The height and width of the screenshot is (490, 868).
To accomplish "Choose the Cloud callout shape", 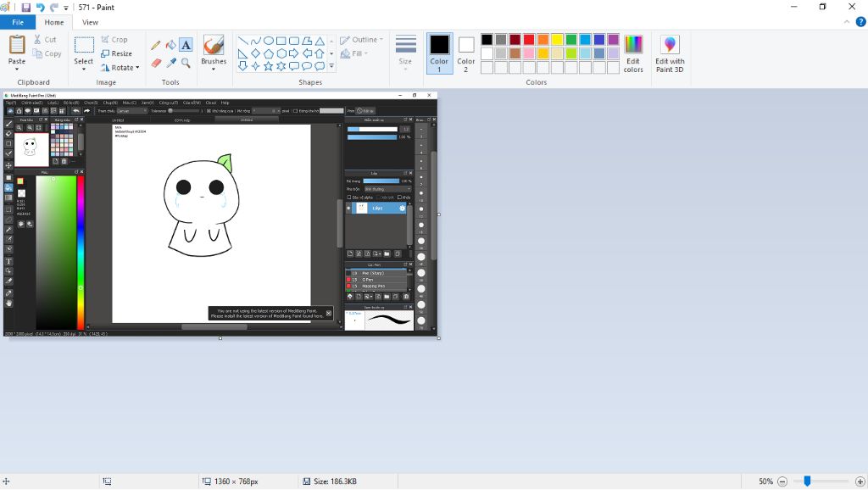I will click(320, 66).
